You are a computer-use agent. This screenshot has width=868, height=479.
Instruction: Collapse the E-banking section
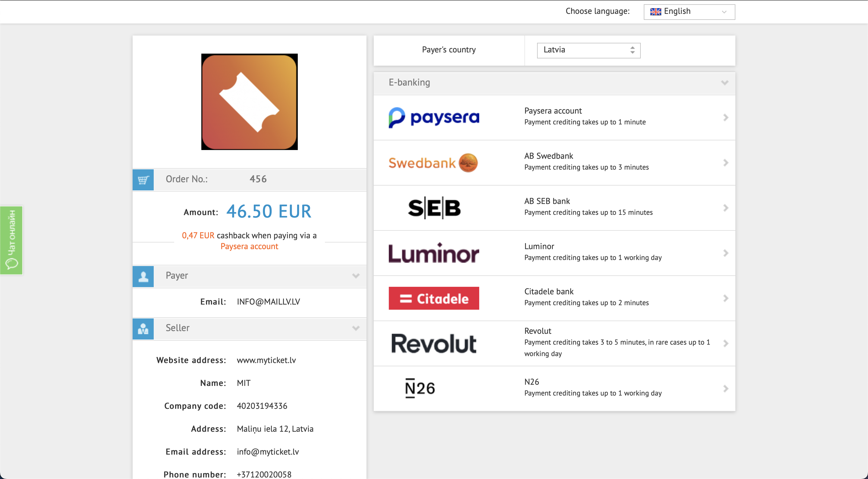coord(725,83)
